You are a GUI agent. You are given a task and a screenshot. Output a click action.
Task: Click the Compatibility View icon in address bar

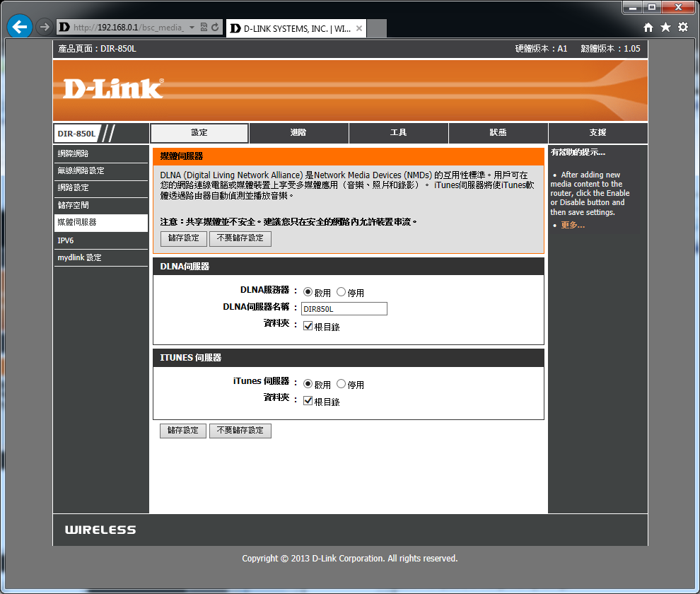[204, 28]
